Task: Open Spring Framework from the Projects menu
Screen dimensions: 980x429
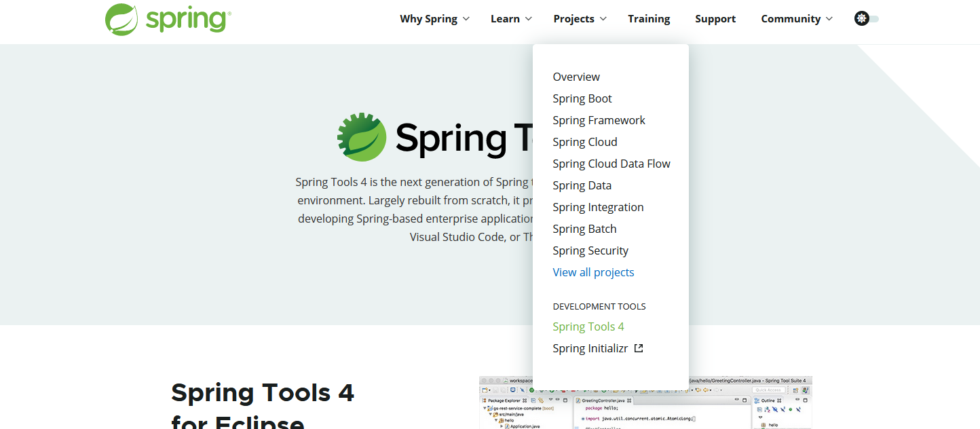Action: [x=599, y=120]
